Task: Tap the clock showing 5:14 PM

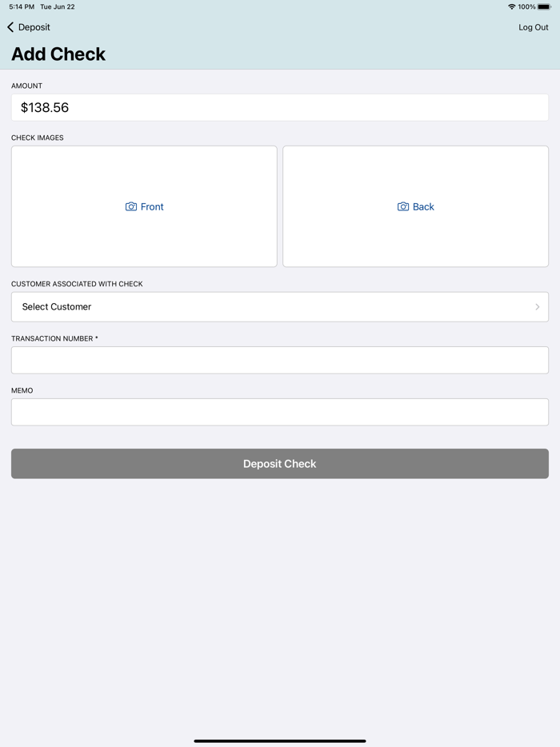Action: 19,6
